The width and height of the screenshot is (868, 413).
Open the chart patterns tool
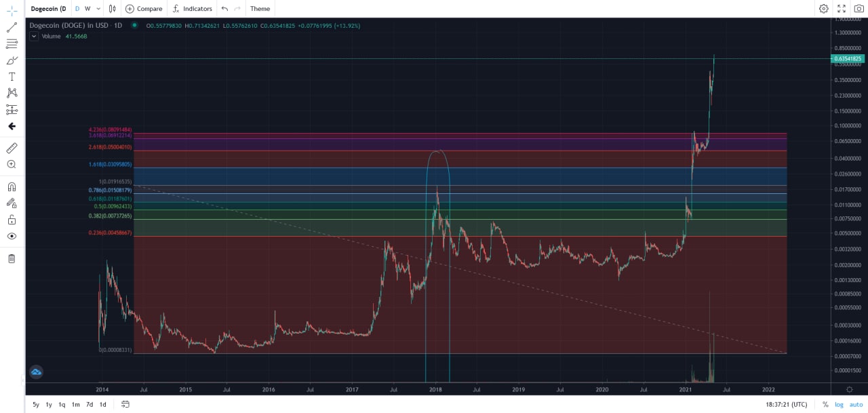point(12,93)
